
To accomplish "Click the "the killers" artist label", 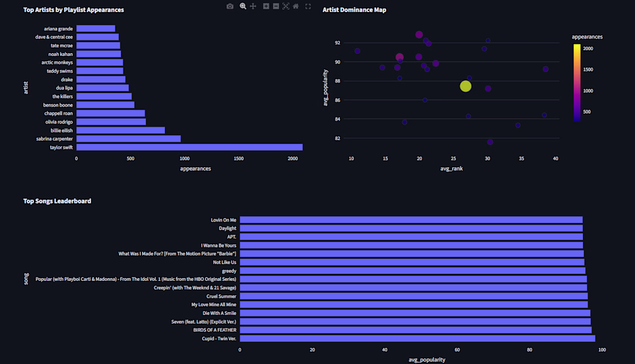I will click(x=63, y=96).
